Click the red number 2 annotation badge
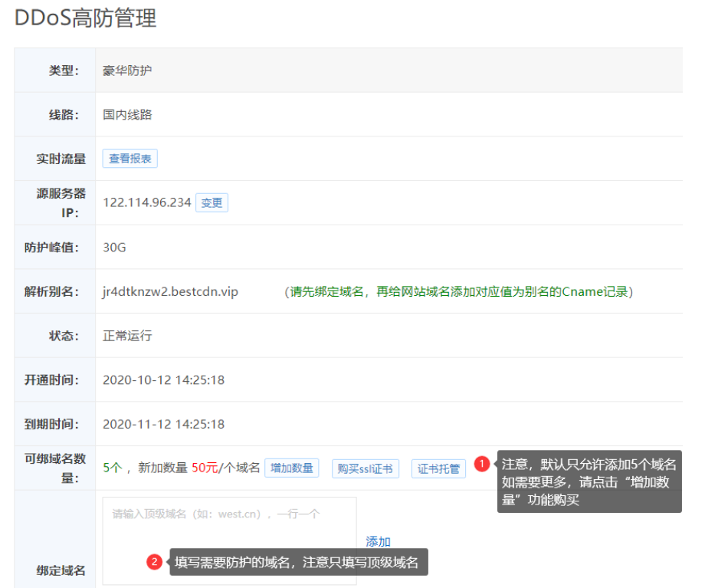Image resolution: width=705 pixels, height=588 pixels. [x=154, y=563]
